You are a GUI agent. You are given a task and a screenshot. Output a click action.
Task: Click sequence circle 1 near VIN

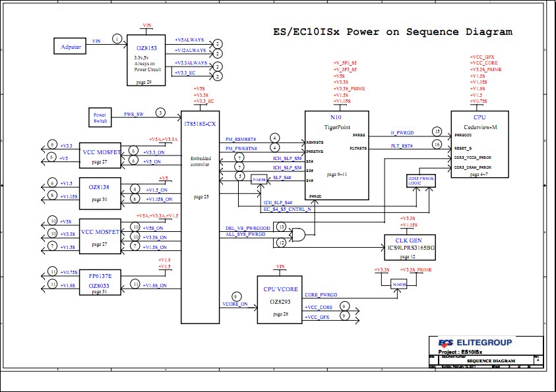pyautogui.click(x=117, y=39)
